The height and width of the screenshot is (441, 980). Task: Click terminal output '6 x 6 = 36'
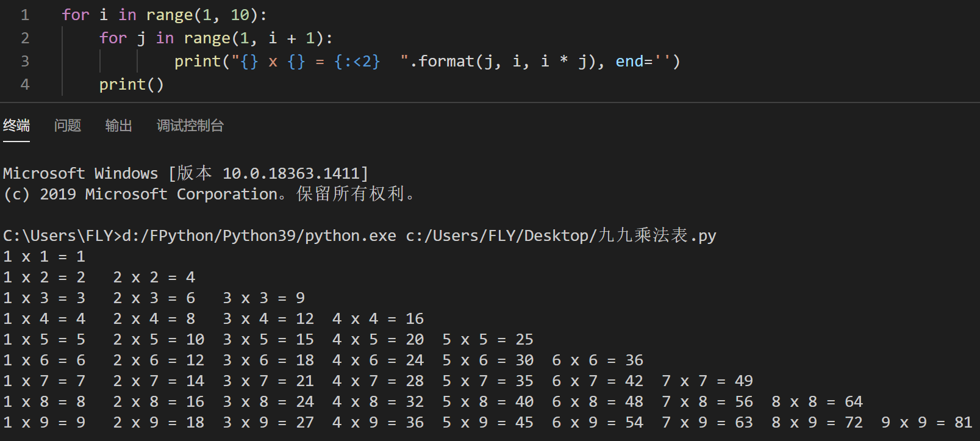point(598,360)
